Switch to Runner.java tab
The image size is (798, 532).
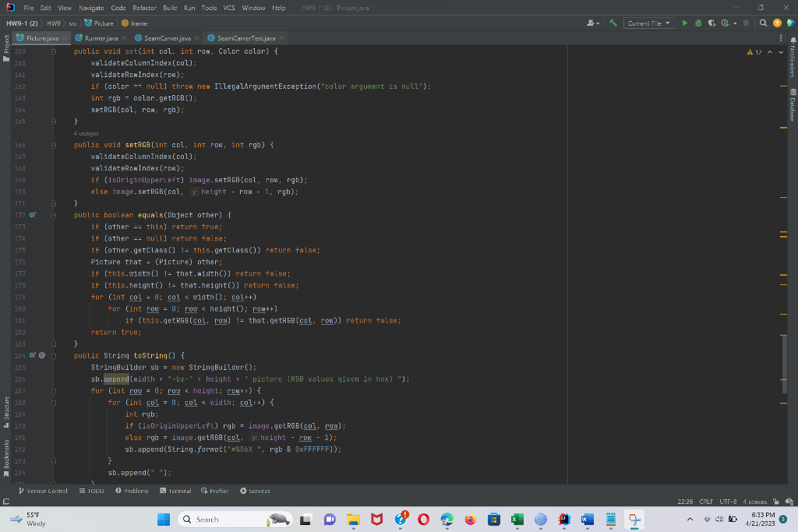[101, 38]
